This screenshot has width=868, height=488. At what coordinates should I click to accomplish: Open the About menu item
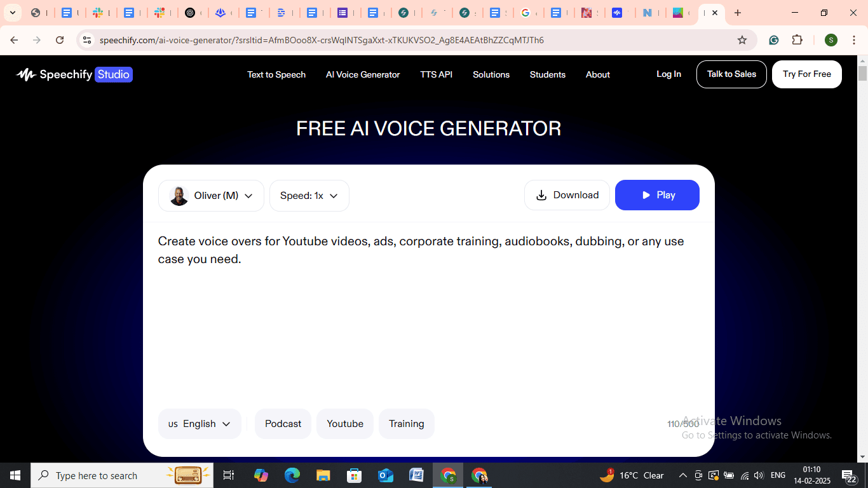(x=598, y=74)
